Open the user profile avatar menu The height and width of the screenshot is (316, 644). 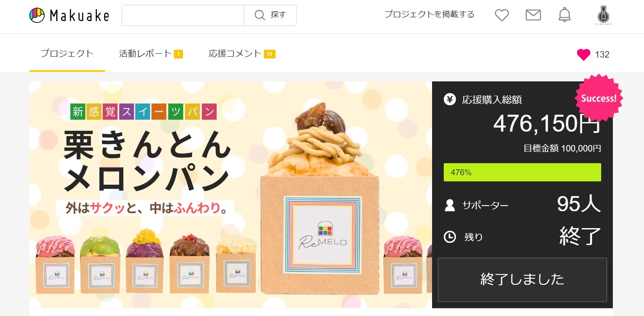pos(604,16)
